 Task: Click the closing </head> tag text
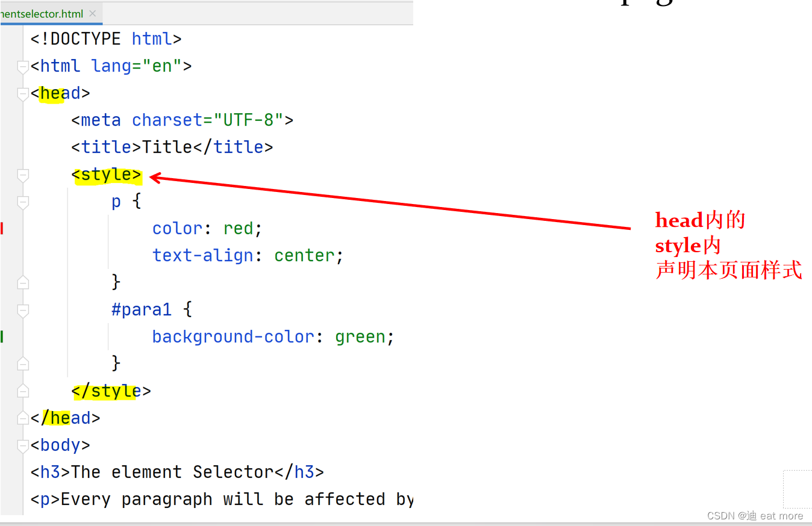click(66, 418)
